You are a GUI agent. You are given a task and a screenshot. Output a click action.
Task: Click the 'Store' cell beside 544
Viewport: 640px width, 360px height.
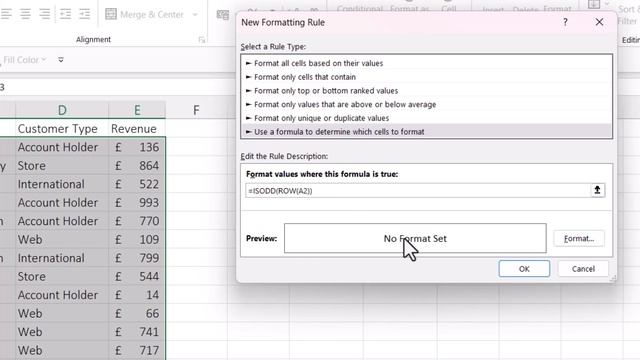(x=62, y=276)
